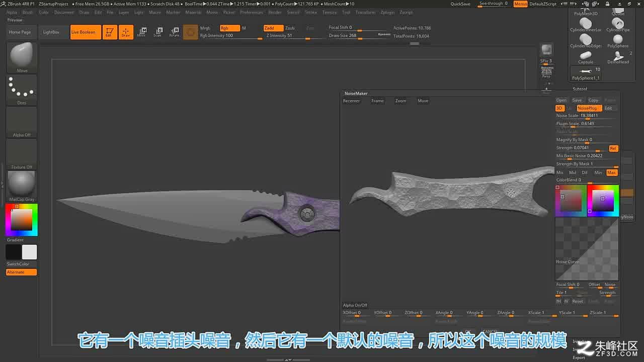
Task: Toggle the 3D button in NoiseMaker
Action: tap(559, 108)
